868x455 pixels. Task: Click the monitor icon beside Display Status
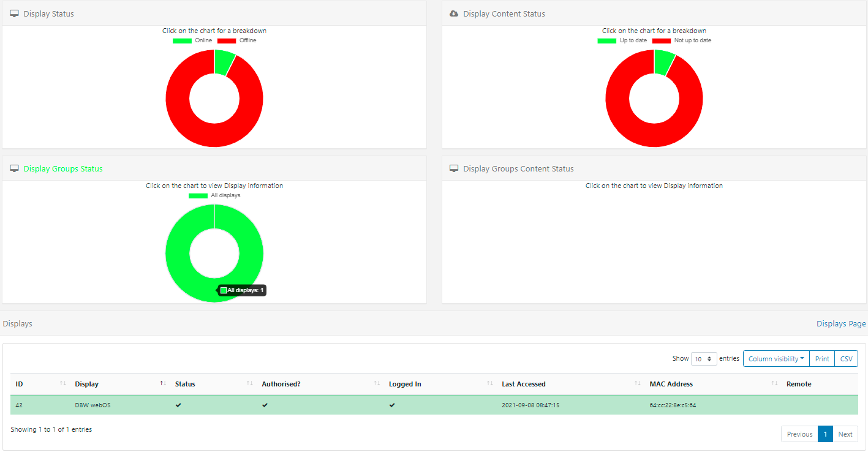(15, 13)
